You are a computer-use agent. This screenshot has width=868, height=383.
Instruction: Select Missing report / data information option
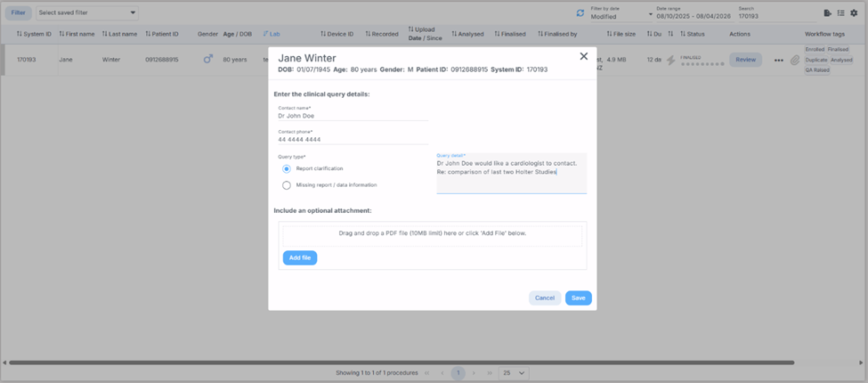(287, 185)
